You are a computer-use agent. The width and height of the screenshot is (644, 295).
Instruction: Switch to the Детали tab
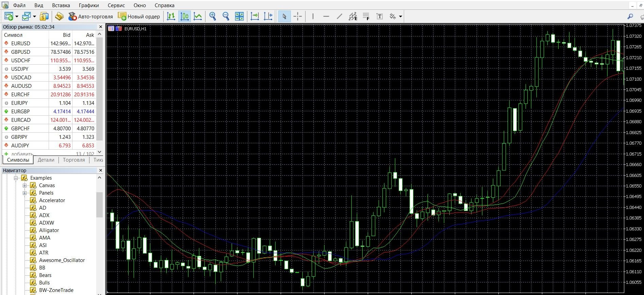(46, 160)
